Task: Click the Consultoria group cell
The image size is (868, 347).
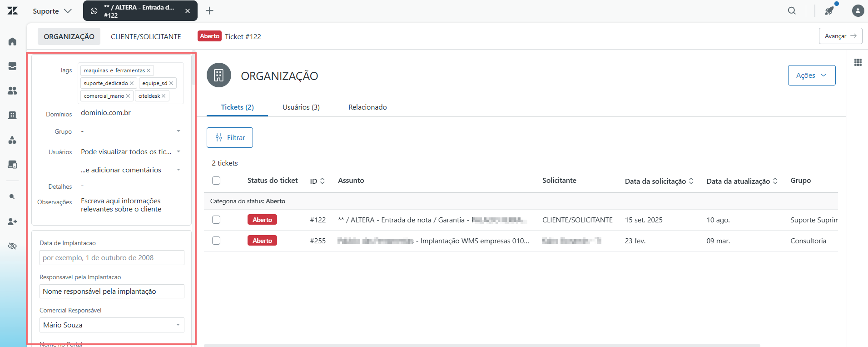Action: click(x=808, y=241)
